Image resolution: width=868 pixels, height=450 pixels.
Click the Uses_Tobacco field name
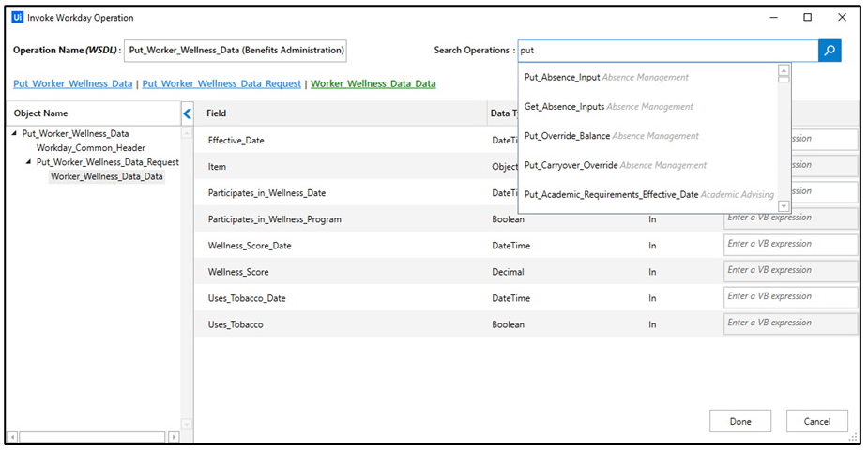236,324
